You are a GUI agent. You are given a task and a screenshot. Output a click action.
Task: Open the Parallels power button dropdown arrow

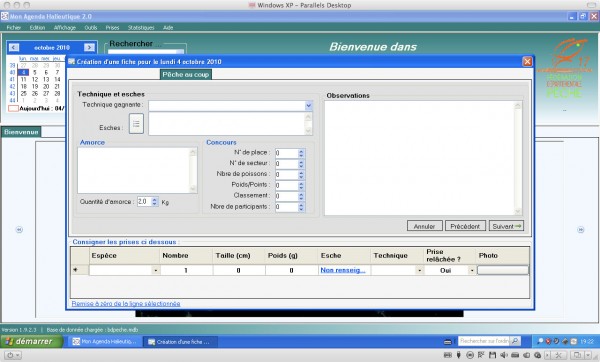tap(18, 355)
